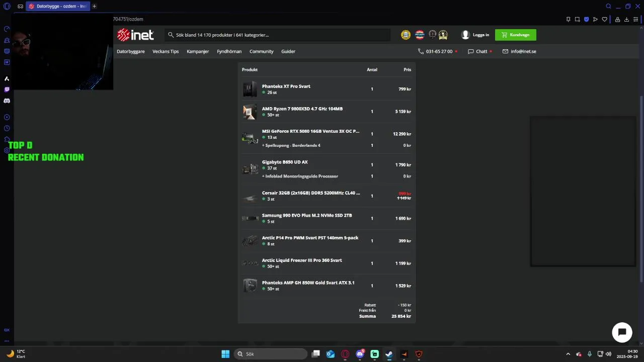
Task: Open Arctic P14 Pro PWM fans product
Action: [310, 237]
